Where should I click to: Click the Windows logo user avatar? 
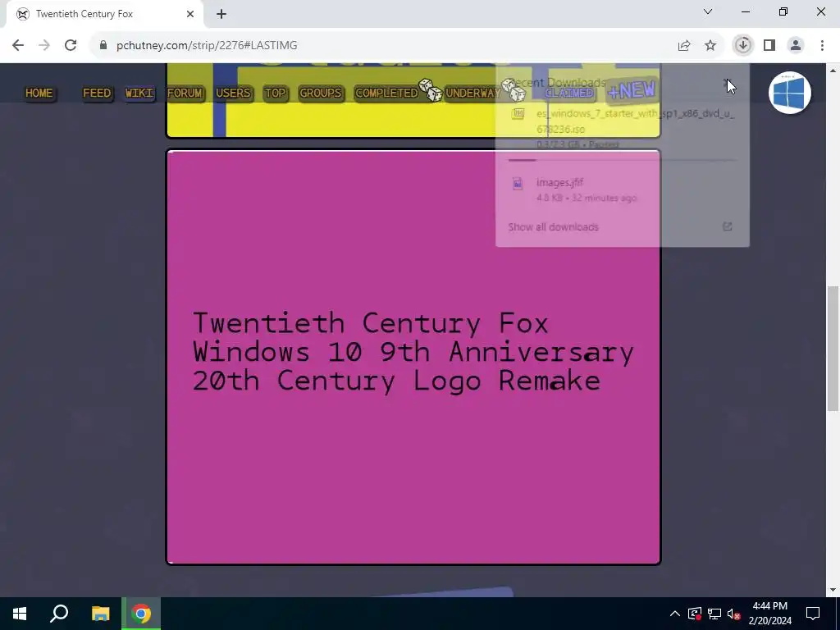[790, 93]
